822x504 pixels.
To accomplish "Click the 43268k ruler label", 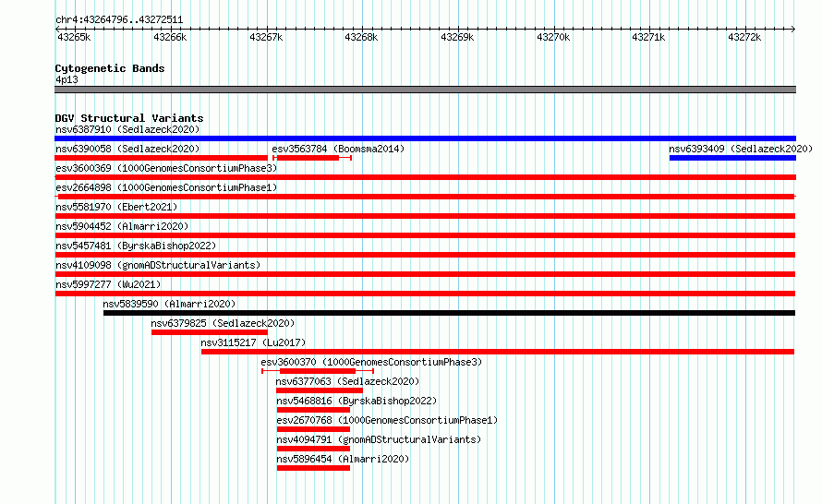I will (x=361, y=37).
